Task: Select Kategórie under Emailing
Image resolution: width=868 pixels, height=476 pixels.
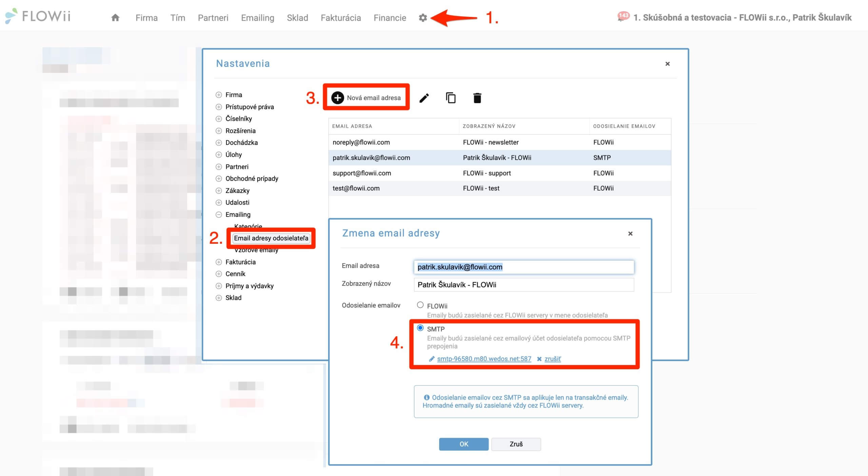Action: (x=248, y=226)
